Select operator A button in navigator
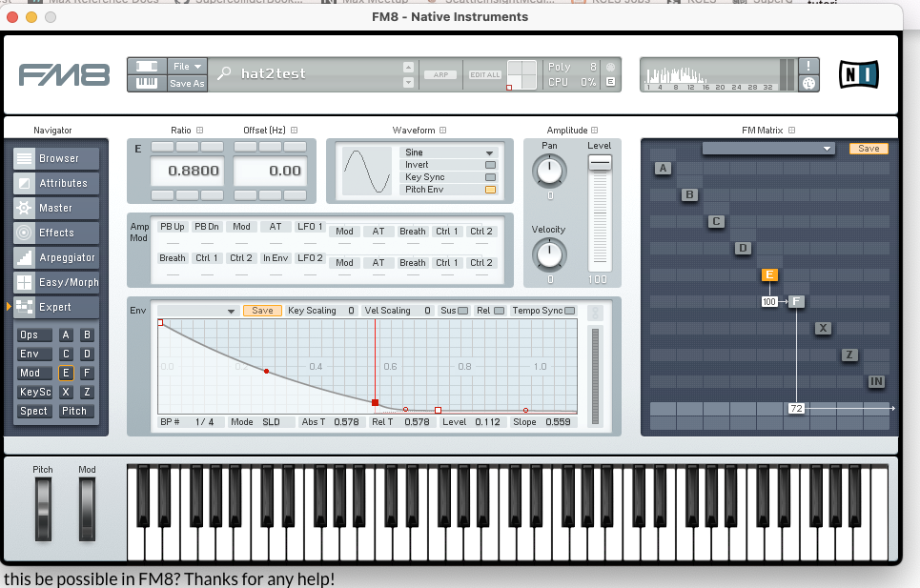This screenshot has height=588, width=920. coord(66,335)
